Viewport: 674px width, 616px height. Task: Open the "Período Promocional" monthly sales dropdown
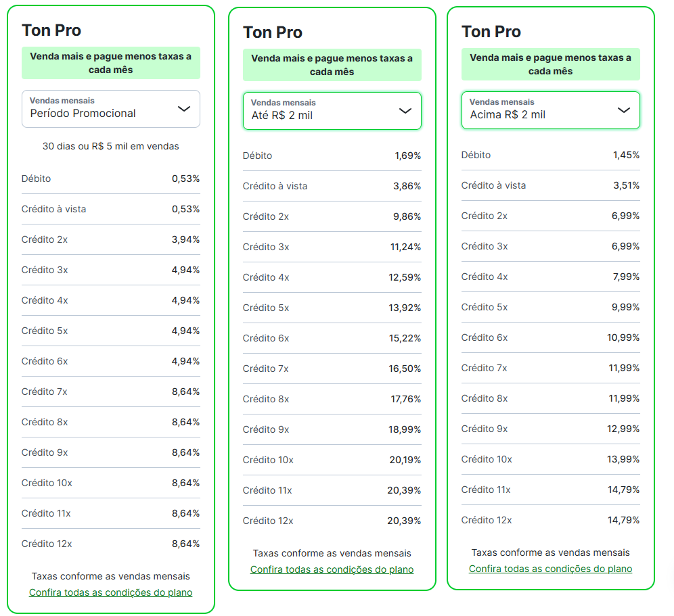click(111, 109)
